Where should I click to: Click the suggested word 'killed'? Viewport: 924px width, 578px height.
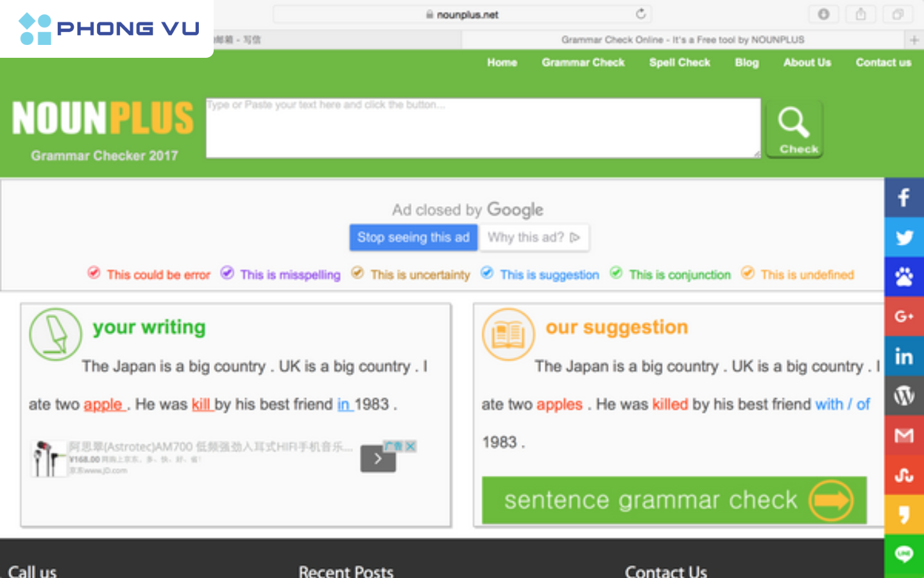pyautogui.click(x=670, y=405)
